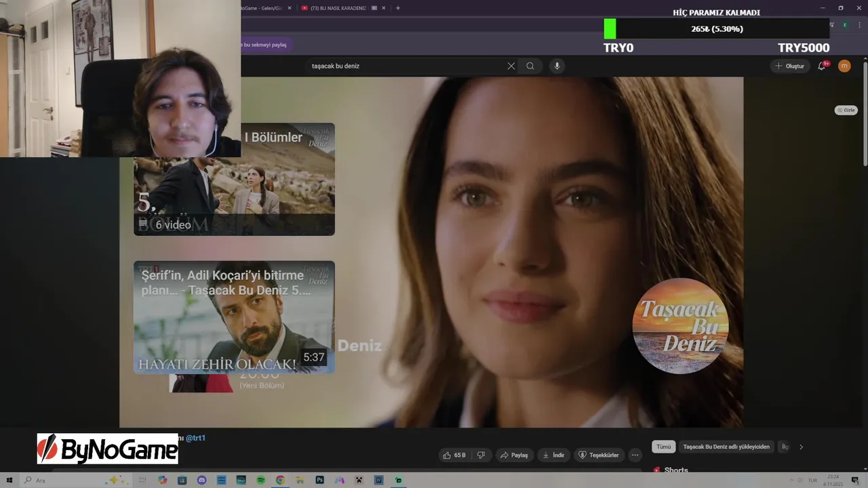
Task: Open Spotify from the taskbar
Action: click(260, 480)
